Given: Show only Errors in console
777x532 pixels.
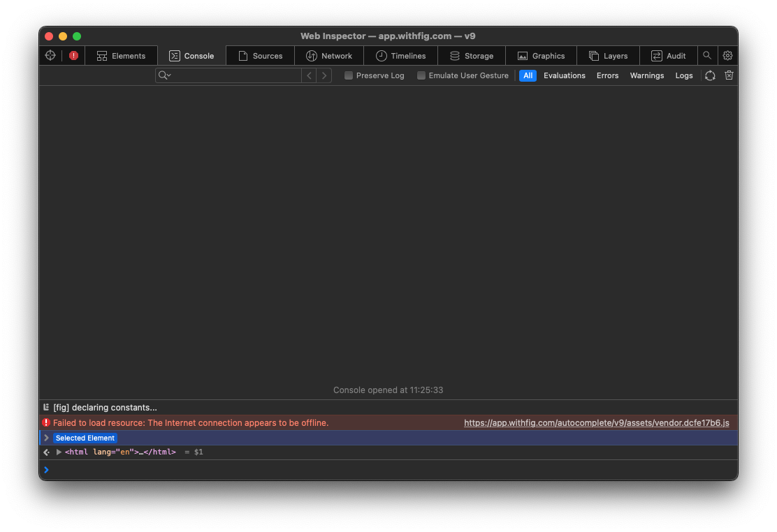Looking at the screenshot, I should point(607,75).
